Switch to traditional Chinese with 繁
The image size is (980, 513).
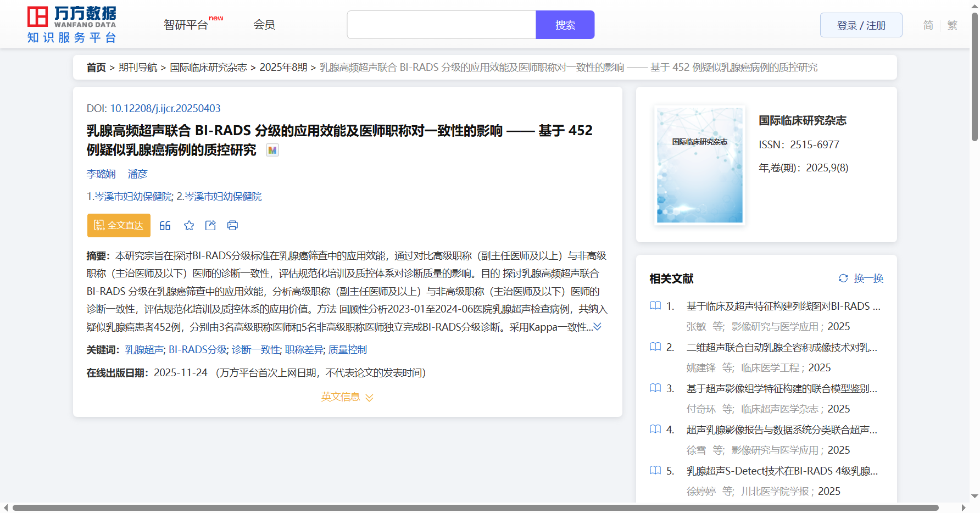point(953,25)
